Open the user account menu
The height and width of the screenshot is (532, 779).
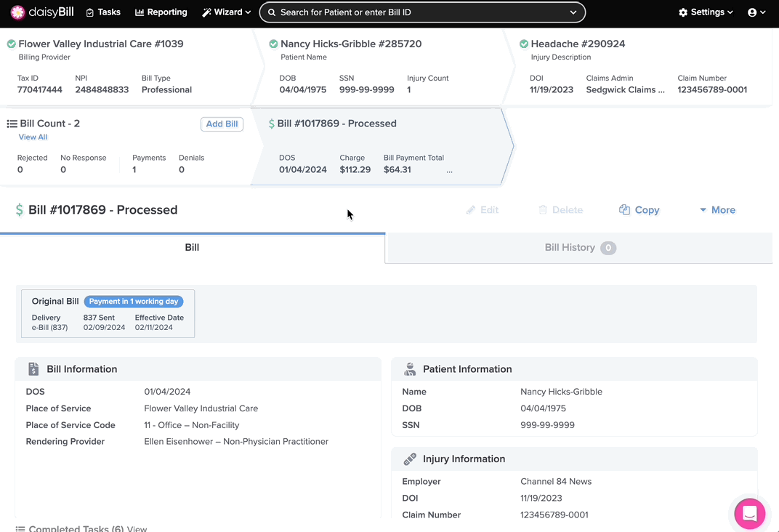tap(756, 12)
